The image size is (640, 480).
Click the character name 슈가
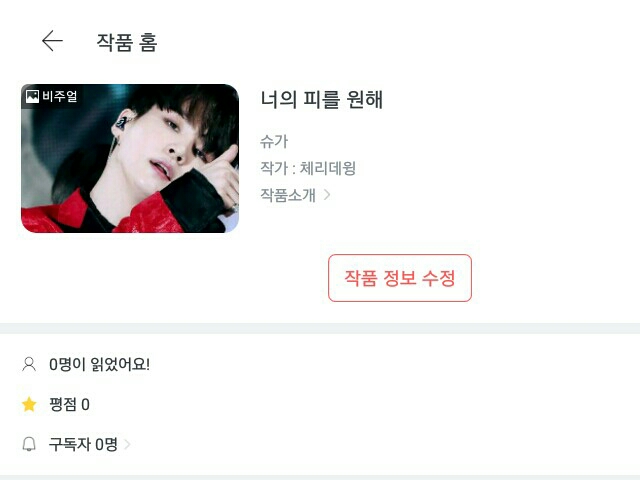coord(274,141)
